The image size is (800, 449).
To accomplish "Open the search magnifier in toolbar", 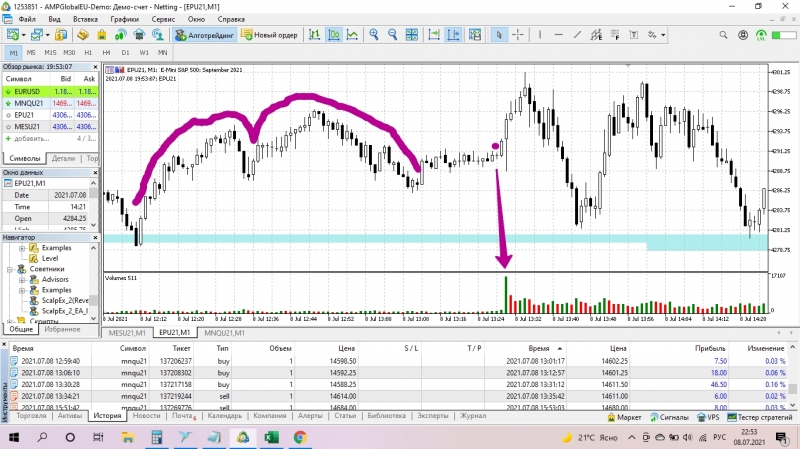I will (723, 35).
